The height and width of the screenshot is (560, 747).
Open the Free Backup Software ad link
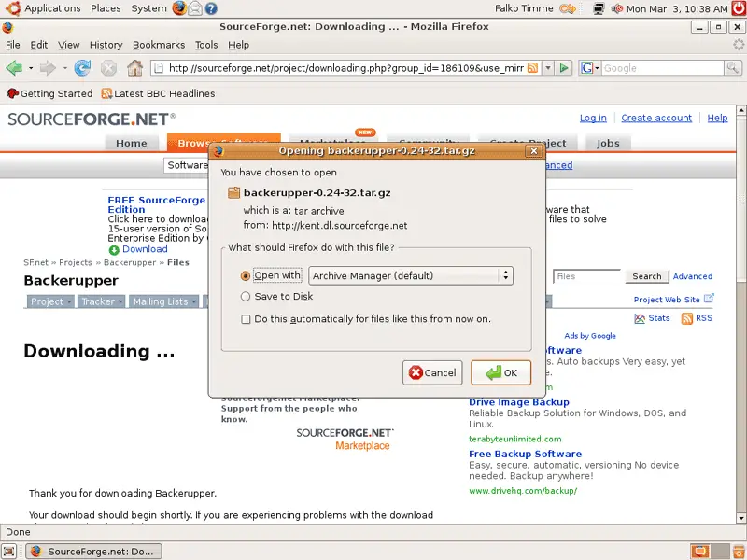[x=525, y=454]
